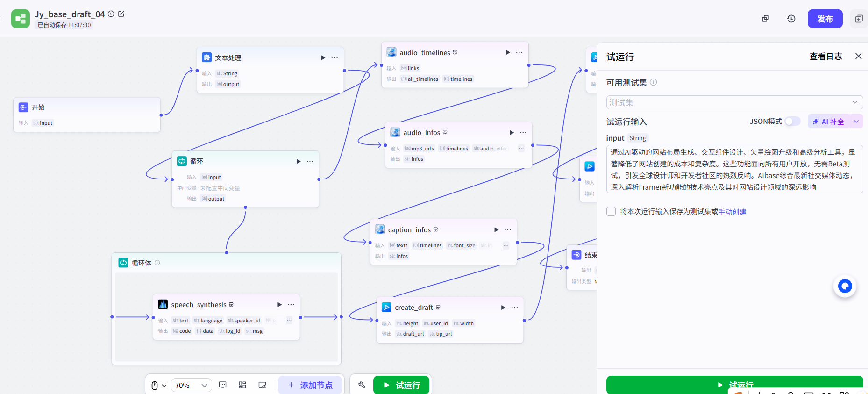Click the 添加节点 button
The image size is (868, 394).
(310, 385)
